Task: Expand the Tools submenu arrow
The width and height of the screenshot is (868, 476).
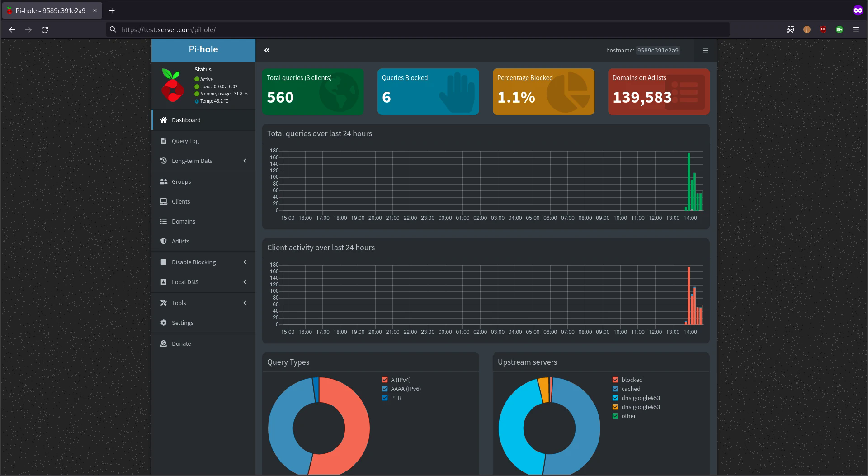Action: (245, 303)
